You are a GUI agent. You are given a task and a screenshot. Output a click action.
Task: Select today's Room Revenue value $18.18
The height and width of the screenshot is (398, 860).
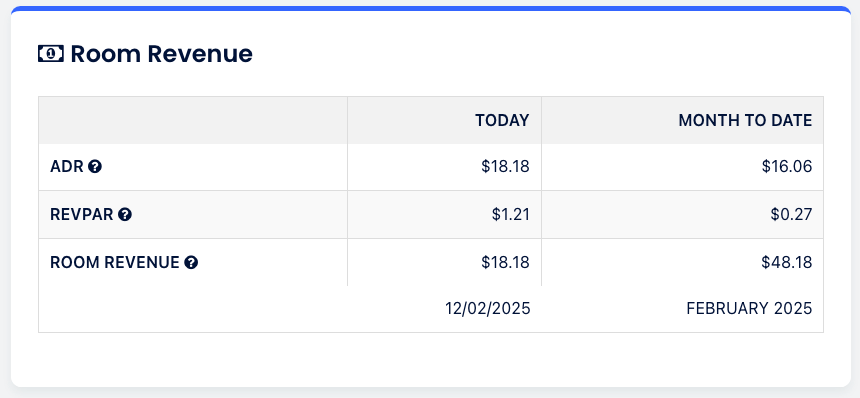505,263
